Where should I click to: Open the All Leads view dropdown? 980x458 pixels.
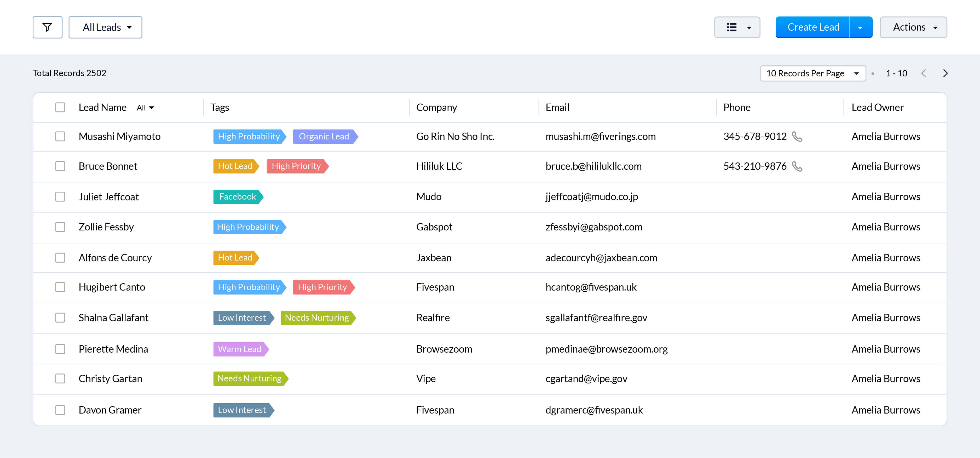point(105,27)
